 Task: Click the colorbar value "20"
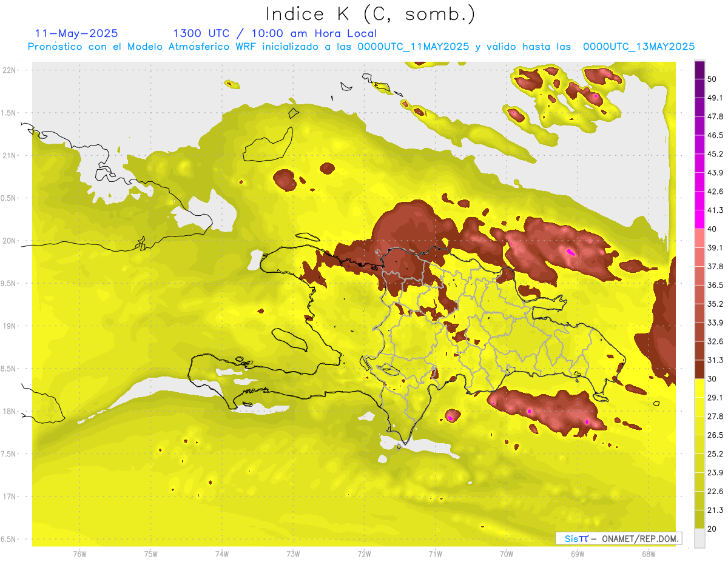click(x=712, y=529)
